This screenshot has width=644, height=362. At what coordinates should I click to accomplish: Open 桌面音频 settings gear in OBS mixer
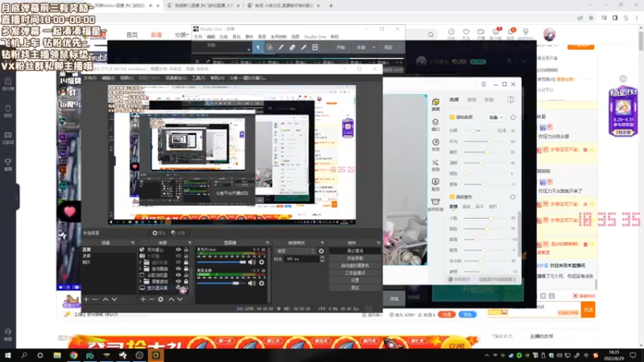[262, 283]
